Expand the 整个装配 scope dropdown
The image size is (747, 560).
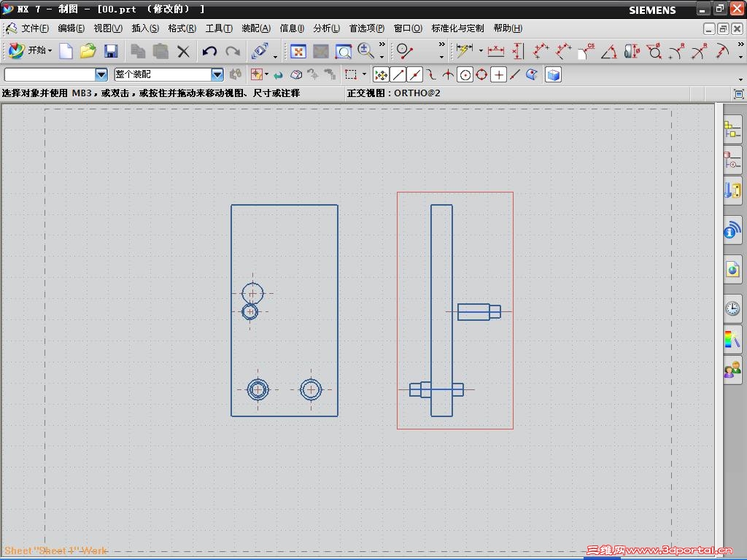217,74
